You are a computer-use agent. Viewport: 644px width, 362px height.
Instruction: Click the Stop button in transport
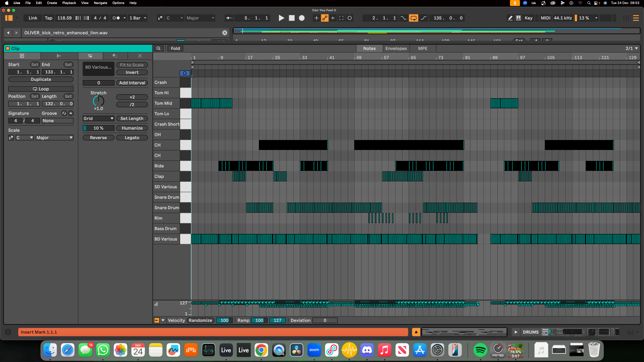point(292,18)
